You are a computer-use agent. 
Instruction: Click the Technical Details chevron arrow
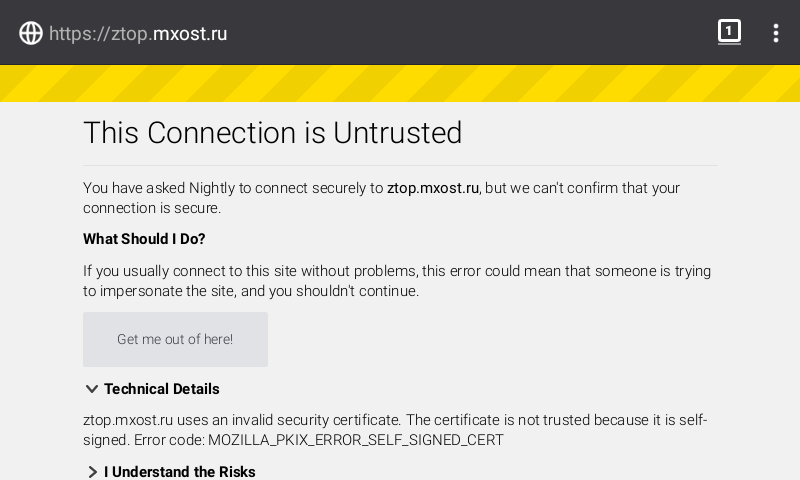pyautogui.click(x=91, y=389)
